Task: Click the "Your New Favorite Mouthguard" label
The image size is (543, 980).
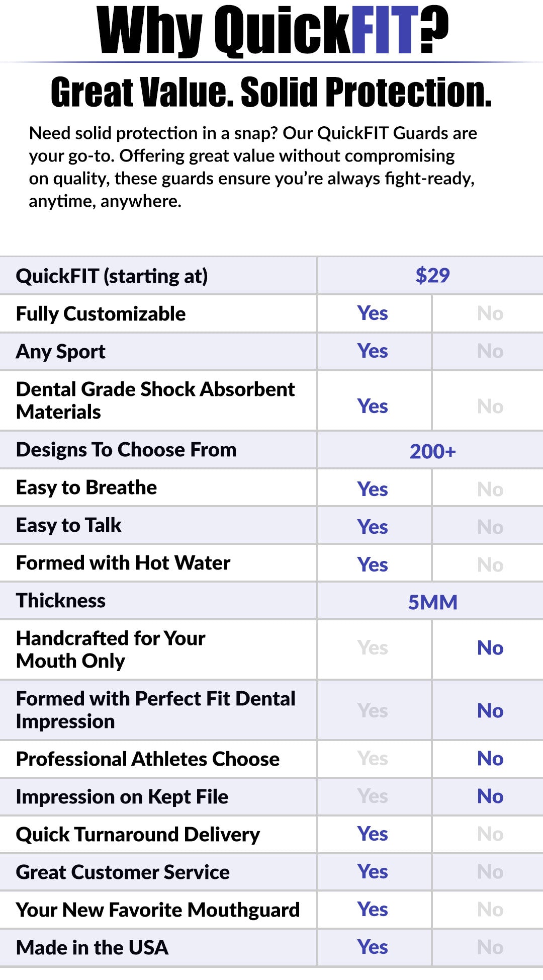Action: coord(158,910)
